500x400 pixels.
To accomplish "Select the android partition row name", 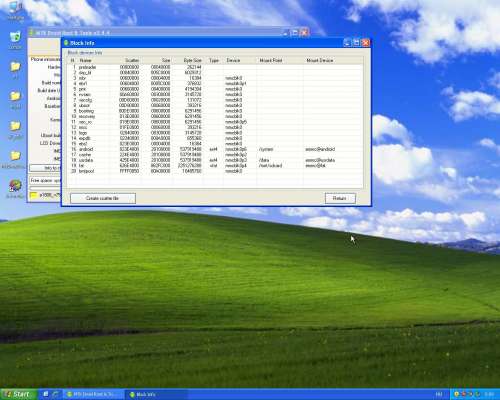I will click(86, 149).
